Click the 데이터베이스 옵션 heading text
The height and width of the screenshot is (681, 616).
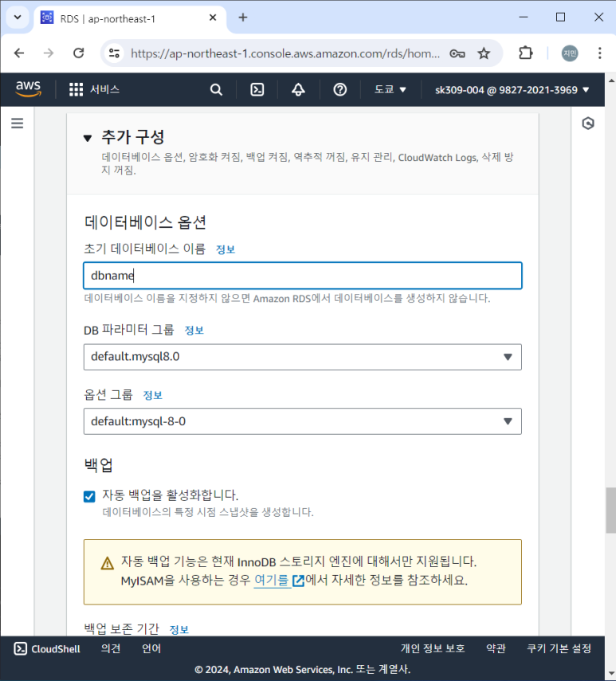tap(145, 223)
